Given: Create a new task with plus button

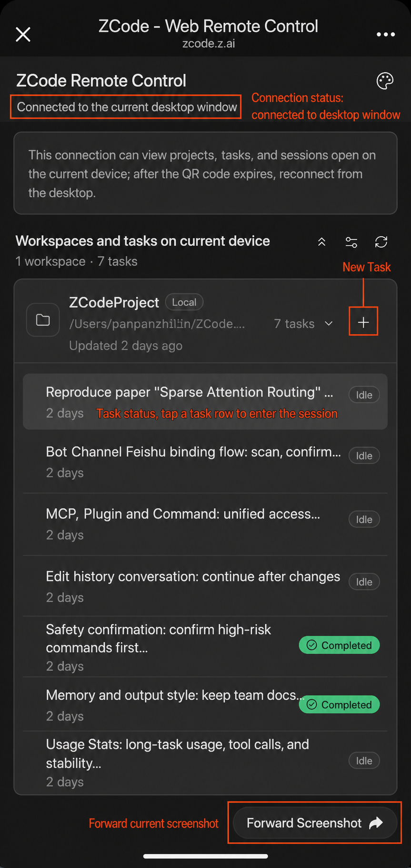Looking at the screenshot, I should (x=363, y=322).
